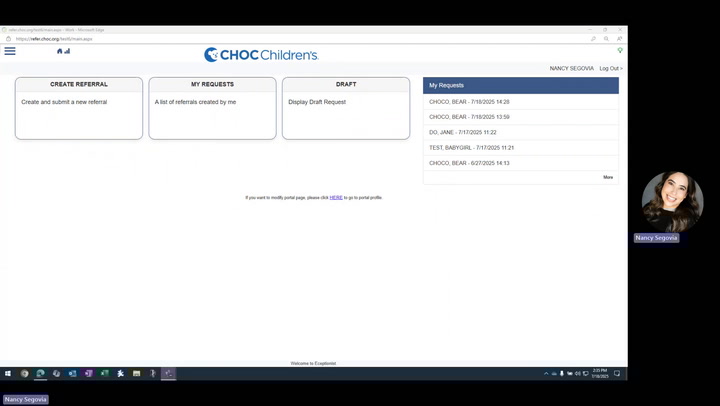This screenshot has height=406, width=720.
Task: Open Excel from the taskbar
Action: click(104, 373)
